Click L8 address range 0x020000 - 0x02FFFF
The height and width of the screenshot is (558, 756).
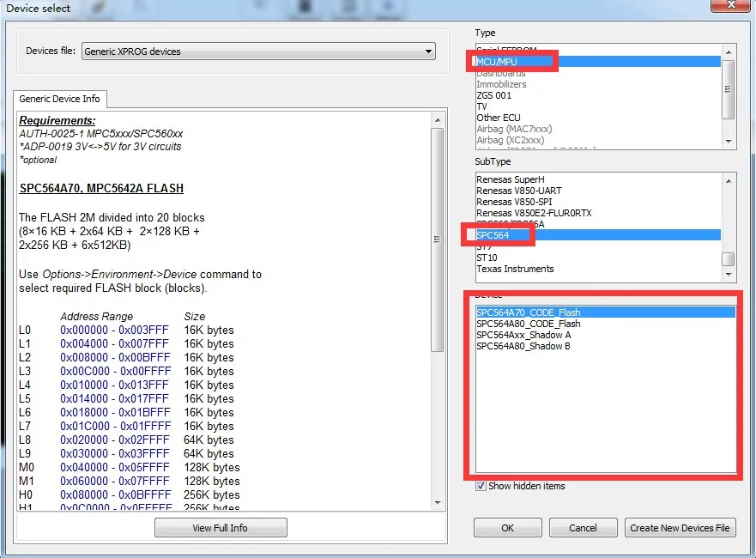click(x=115, y=440)
